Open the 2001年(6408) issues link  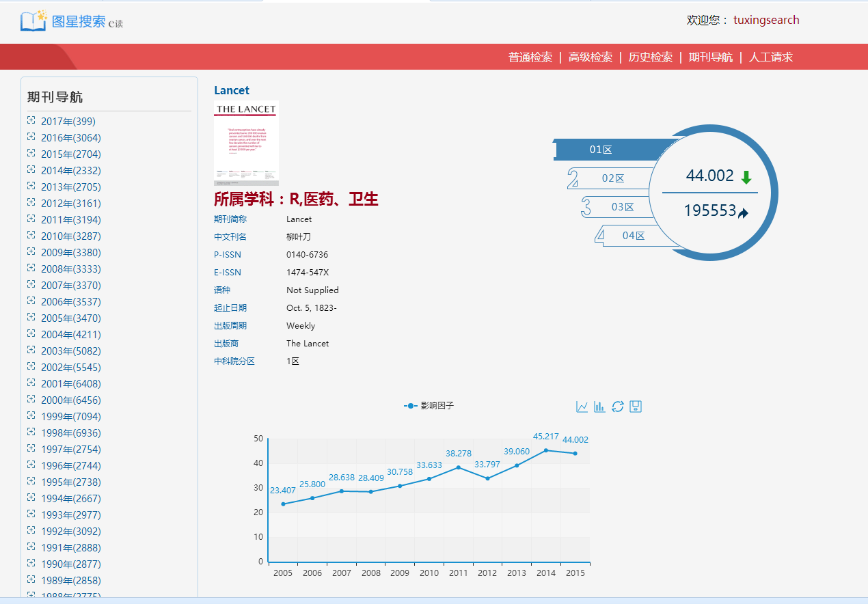pos(71,384)
